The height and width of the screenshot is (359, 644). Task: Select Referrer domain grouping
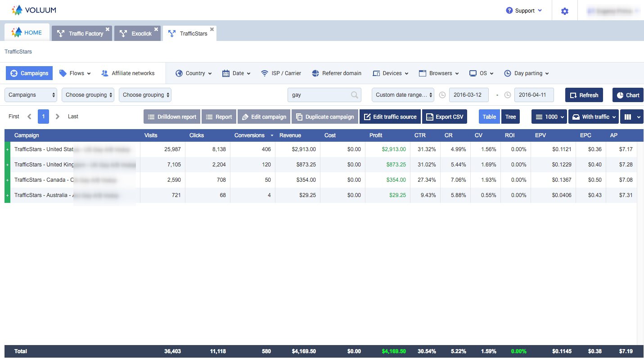[x=336, y=73]
